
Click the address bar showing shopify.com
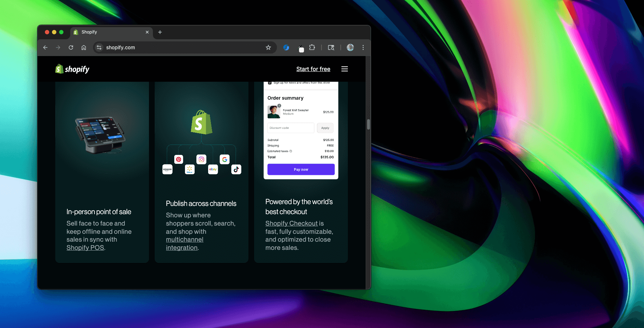(185, 47)
